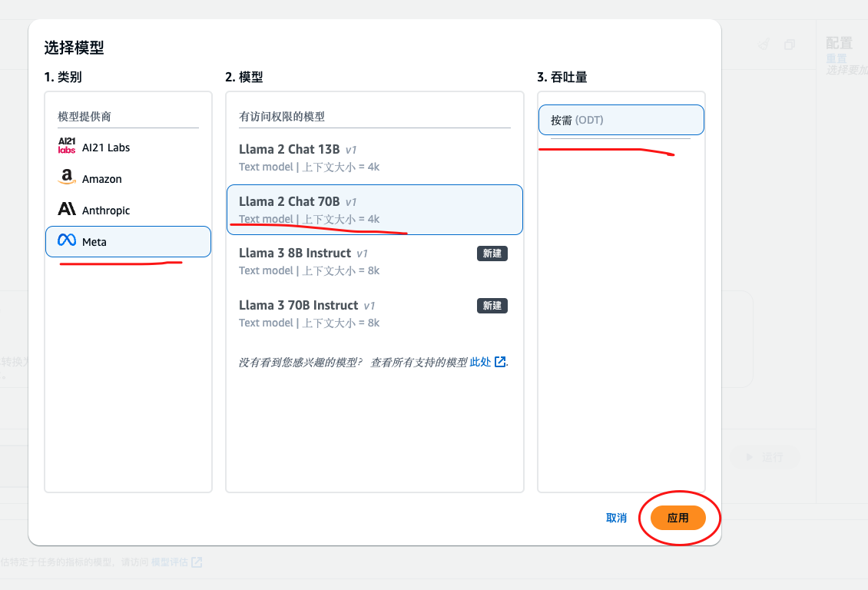Click the broom clear icon behind dialog

point(764,45)
